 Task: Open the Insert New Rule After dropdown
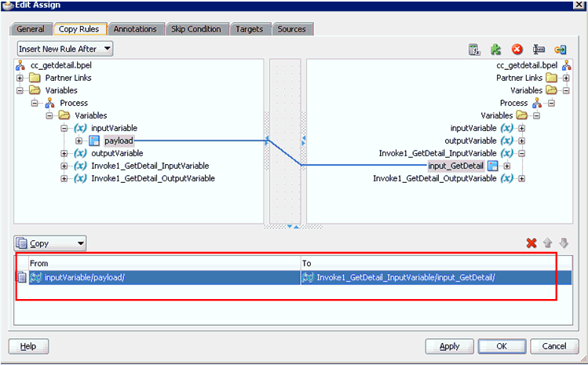click(x=65, y=49)
